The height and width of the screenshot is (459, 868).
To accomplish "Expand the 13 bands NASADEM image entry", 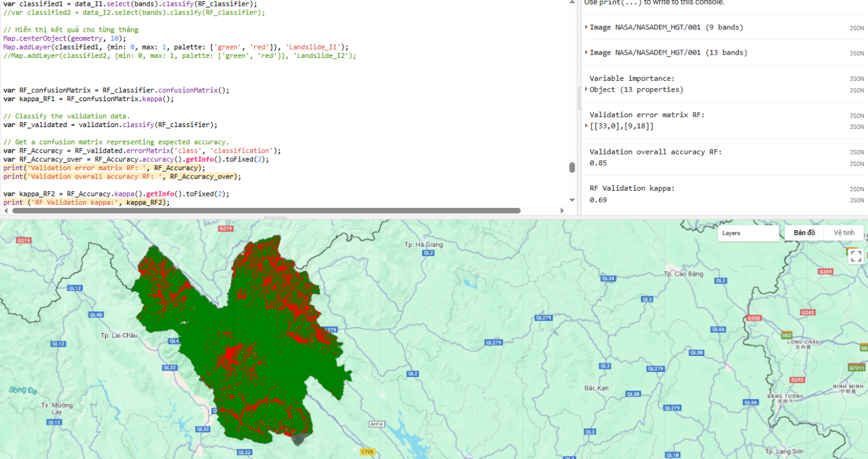I will pyautogui.click(x=586, y=53).
